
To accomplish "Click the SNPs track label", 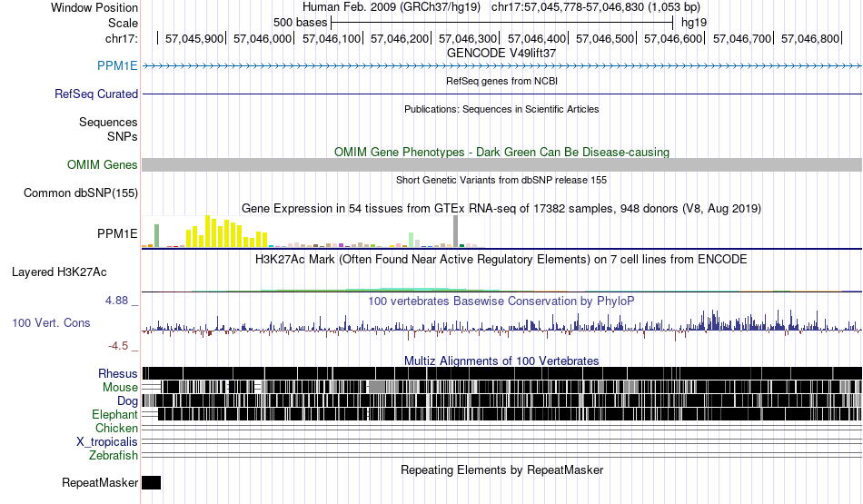I will point(123,136).
